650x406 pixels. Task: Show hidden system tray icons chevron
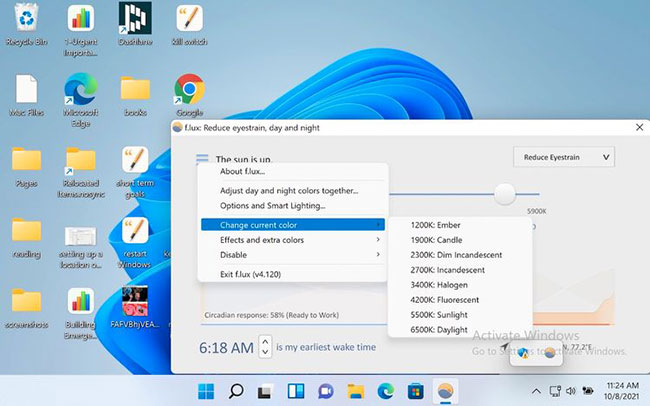pos(536,391)
